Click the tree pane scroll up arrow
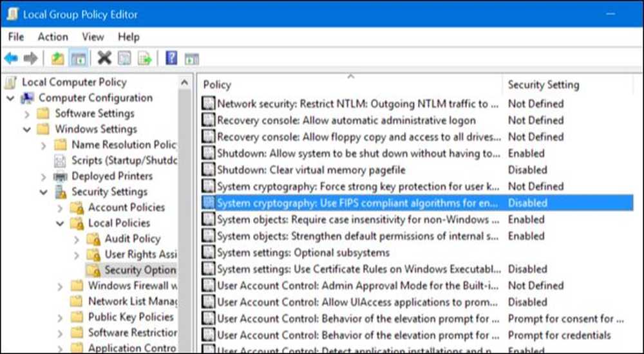The width and height of the screenshot is (644, 354). click(x=185, y=84)
